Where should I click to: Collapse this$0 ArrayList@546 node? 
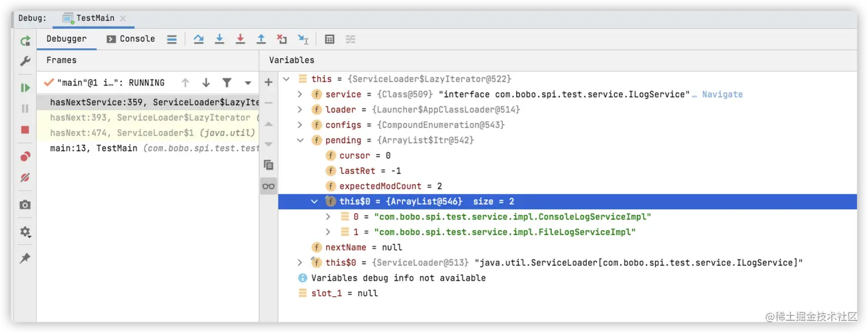click(x=314, y=202)
